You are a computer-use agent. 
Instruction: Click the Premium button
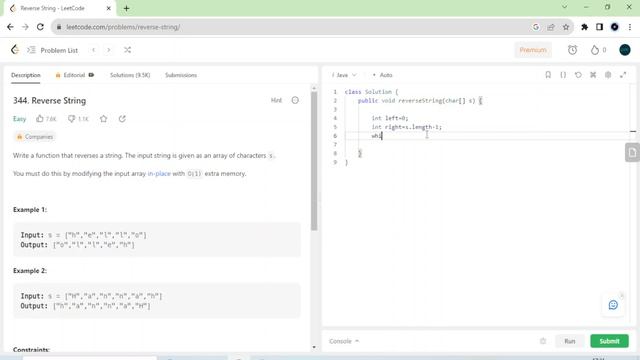533,50
